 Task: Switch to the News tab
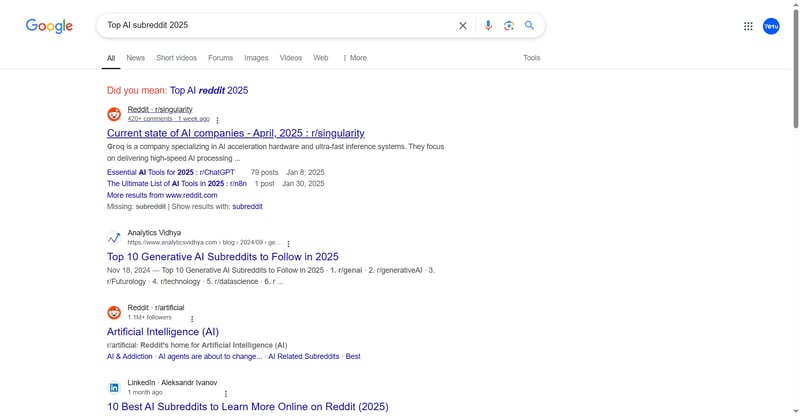point(136,58)
